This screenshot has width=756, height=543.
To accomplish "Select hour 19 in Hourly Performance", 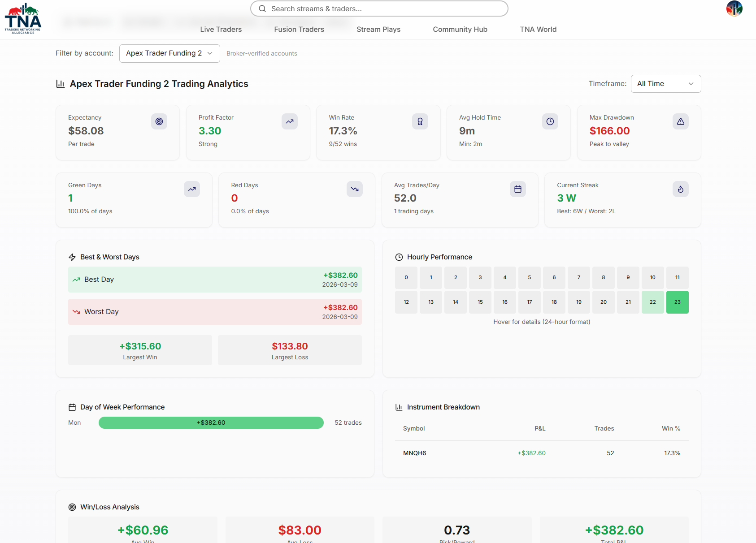I will coord(579,302).
